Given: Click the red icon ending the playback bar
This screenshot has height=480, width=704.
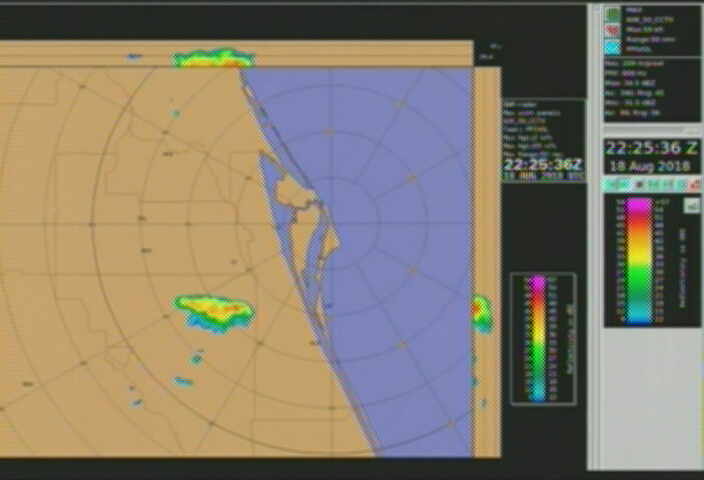Looking at the screenshot, I should click(695, 184).
